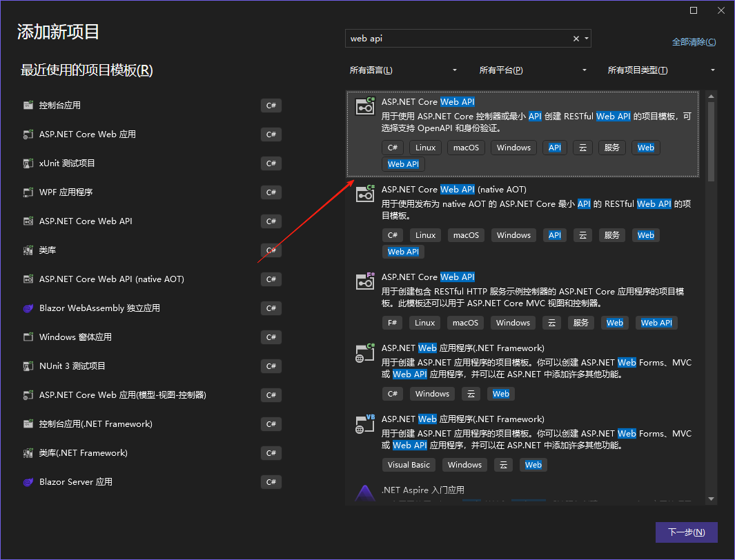
Task: Click the ASP.NET Core Web API (native AOT) result icon
Action: (x=365, y=193)
